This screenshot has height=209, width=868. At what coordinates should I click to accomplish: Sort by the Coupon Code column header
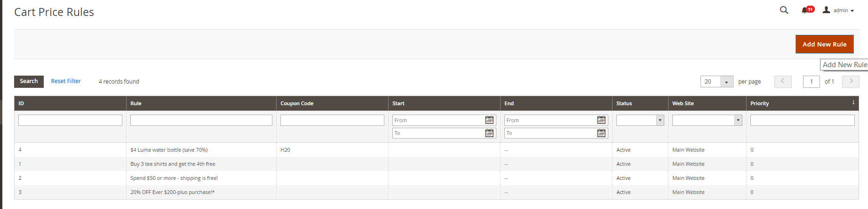tap(332, 103)
